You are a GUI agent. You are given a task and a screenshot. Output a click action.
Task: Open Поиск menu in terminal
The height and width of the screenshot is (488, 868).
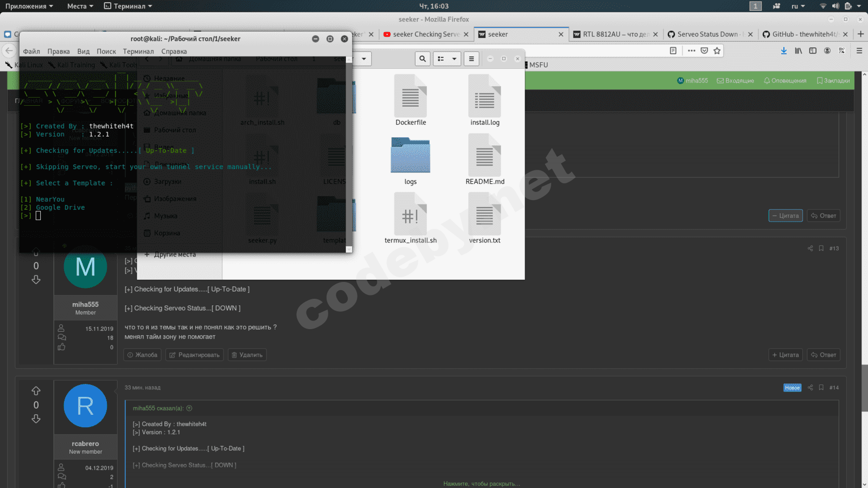pyautogui.click(x=106, y=52)
